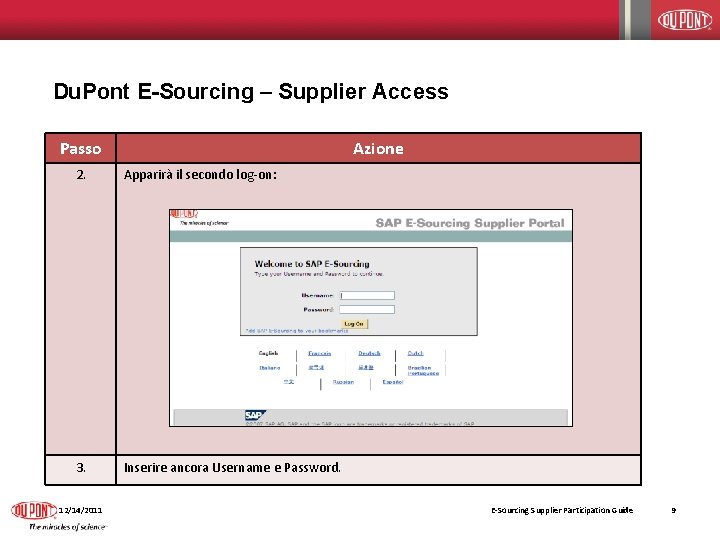Click the Username input field
This screenshot has width=720, height=540.
click(367, 295)
